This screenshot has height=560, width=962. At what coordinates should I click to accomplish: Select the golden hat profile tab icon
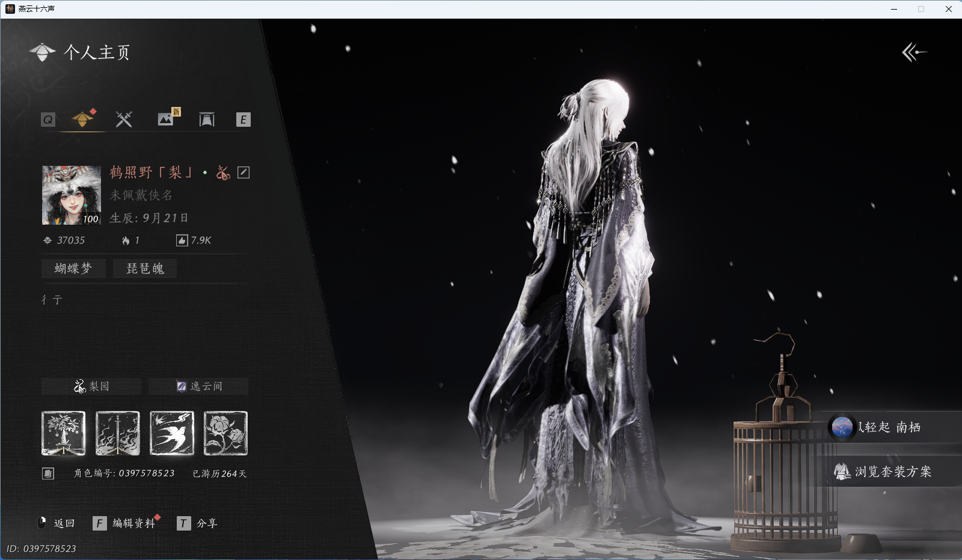point(82,119)
